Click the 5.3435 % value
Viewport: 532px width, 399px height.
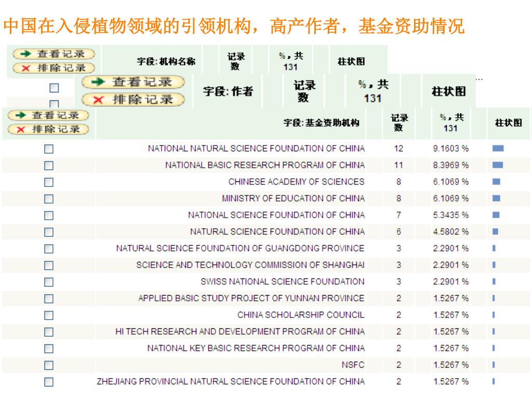450,215
